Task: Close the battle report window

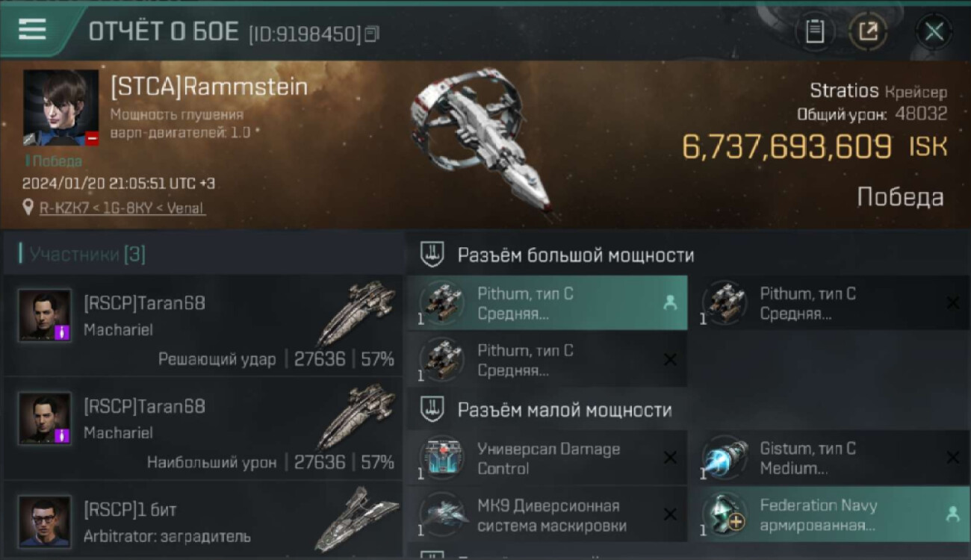Action: [934, 31]
